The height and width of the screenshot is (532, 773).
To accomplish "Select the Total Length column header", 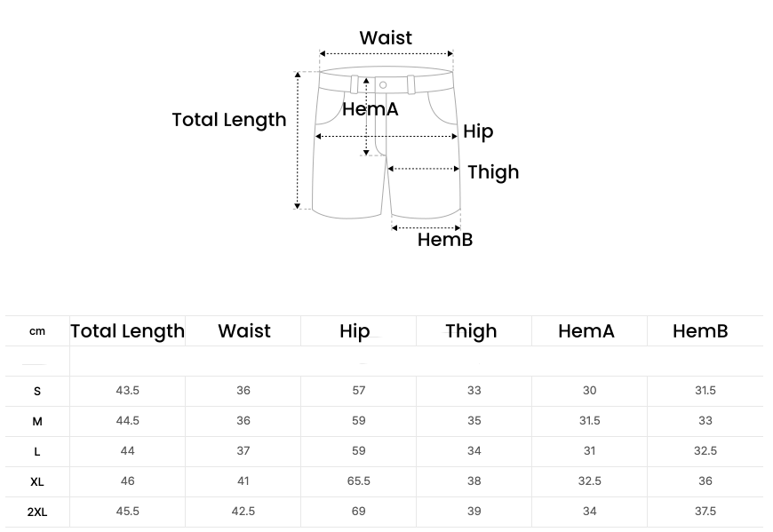I will 127,331.
